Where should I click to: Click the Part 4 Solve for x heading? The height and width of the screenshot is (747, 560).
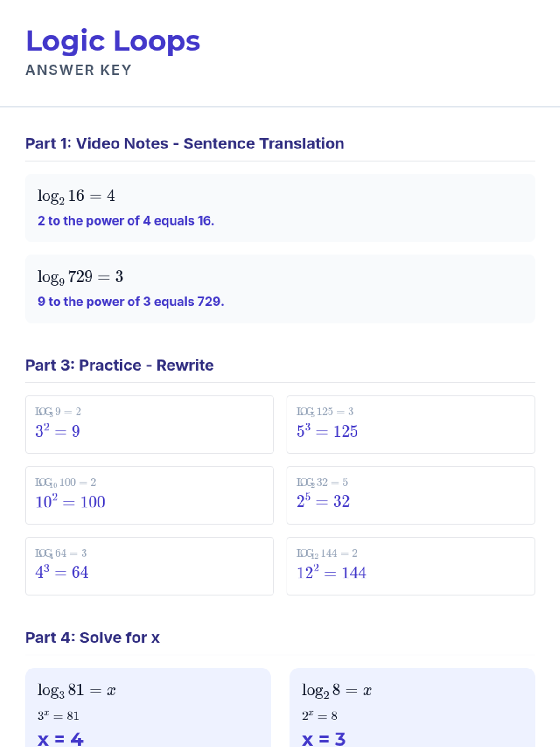(92, 637)
